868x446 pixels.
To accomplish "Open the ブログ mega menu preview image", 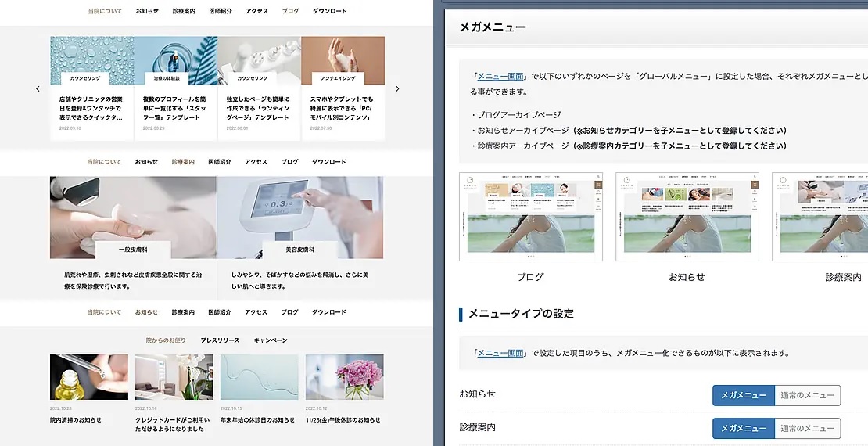I will pos(530,217).
